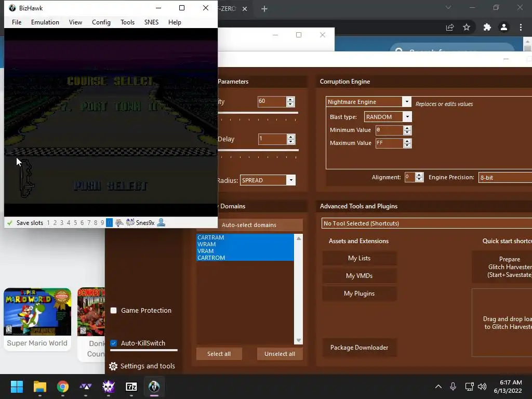532x399 pixels.
Task: Click the Minimum Value stepper arrows
Action: (x=407, y=130)
